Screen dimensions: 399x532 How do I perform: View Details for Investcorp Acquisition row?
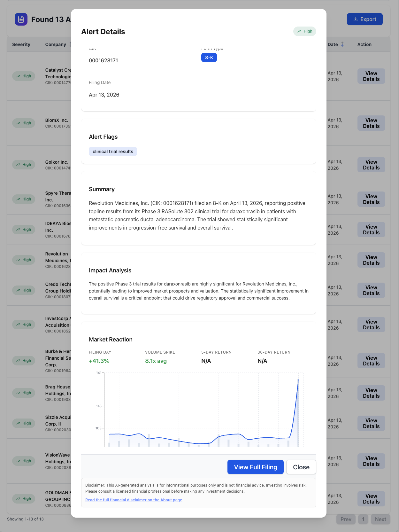click(371, 325)
